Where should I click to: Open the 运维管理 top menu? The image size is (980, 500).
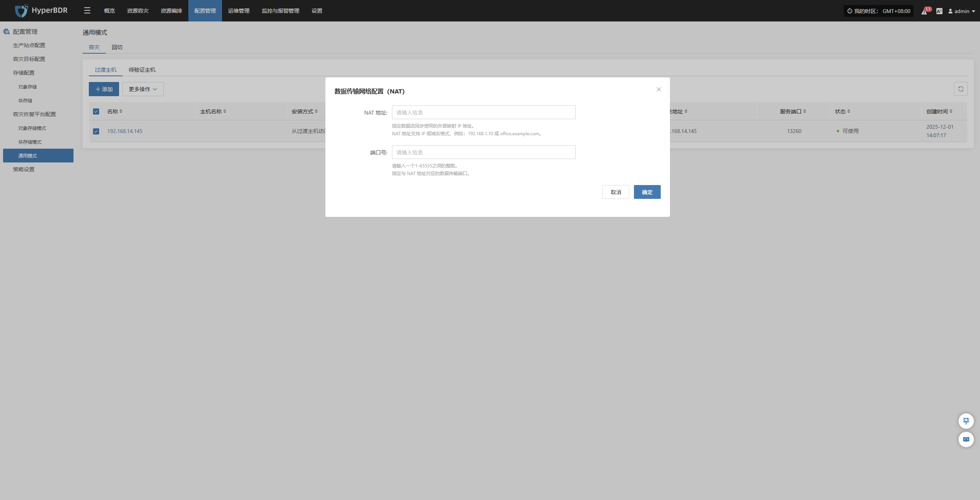[238, 11]
